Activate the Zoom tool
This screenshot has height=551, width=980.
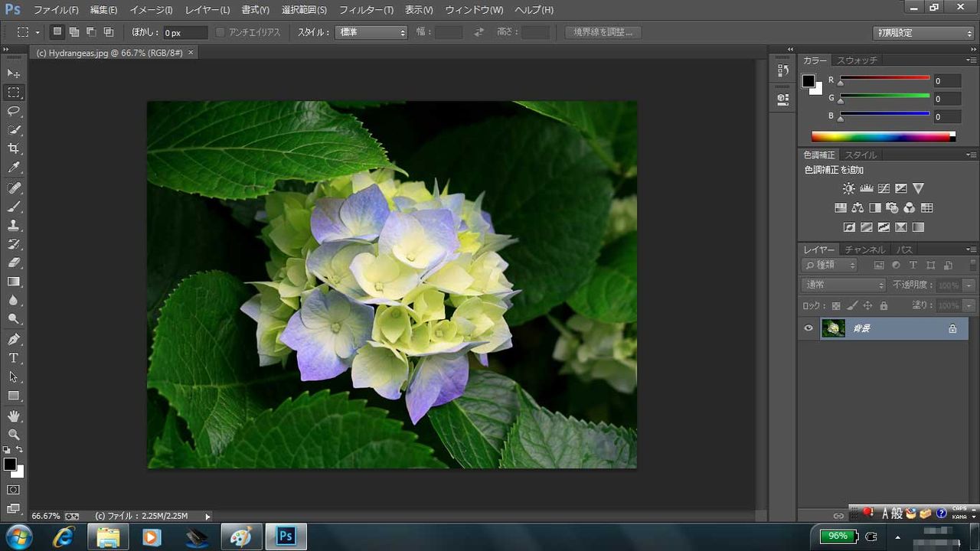pyautogui.click(x=14, y=435)
